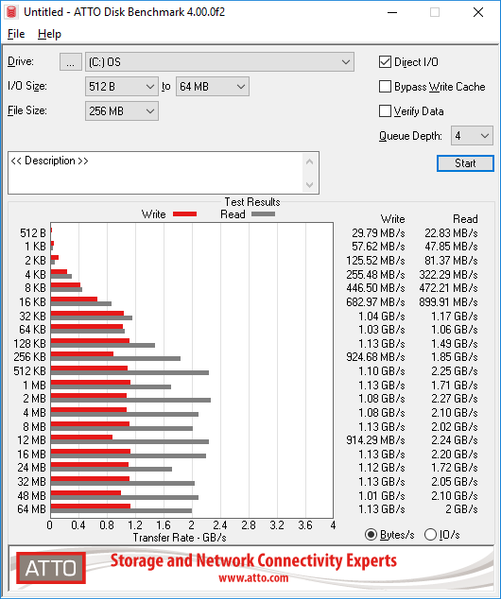
Task: Click the ATTO logo in the banner
Action: pos(50,568)
